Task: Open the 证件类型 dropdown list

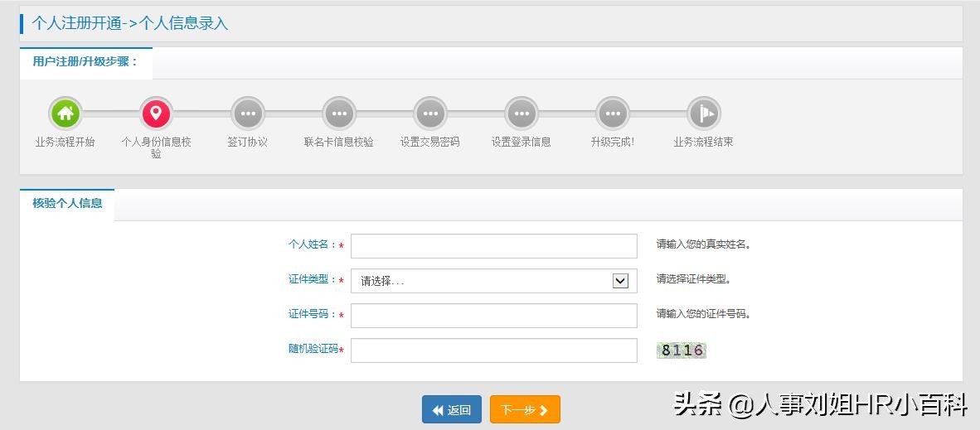Action: click(494, 281)
